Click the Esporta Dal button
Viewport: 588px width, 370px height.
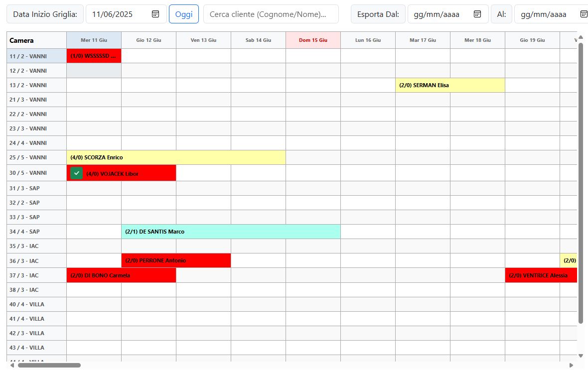(x=378, y=14)
